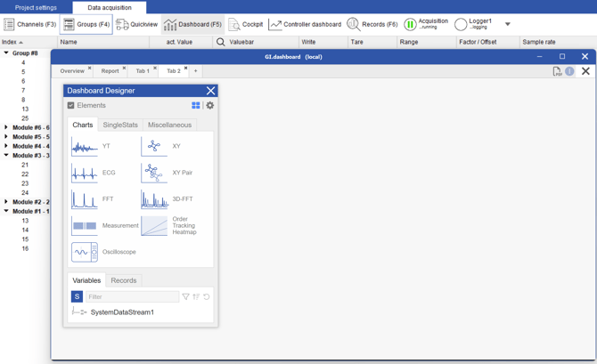Pick the XY Pair chart element

[168, 173]
